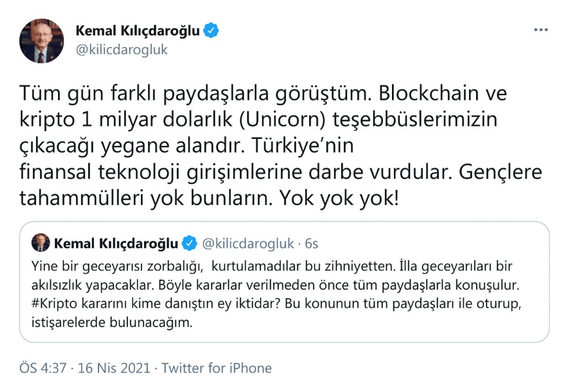Click the "Twitter for iPhone" source label
Viewport: 572px width, 392px height.
coord(217,368)
